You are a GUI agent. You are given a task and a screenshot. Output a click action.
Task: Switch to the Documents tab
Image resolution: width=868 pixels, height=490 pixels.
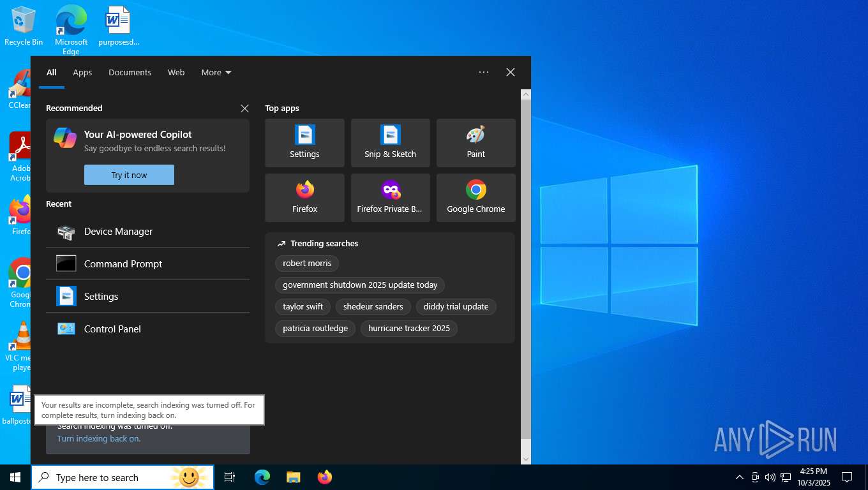pos(130,73)
